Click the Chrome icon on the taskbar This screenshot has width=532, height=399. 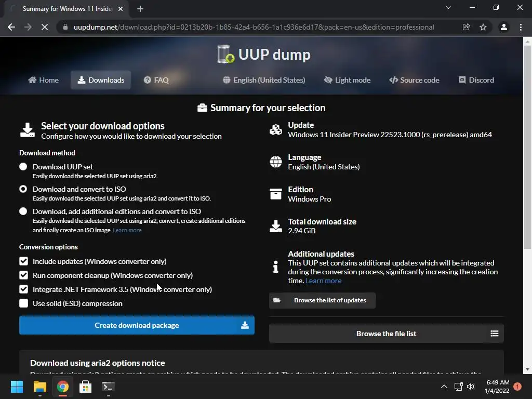[x=62, y=387]
